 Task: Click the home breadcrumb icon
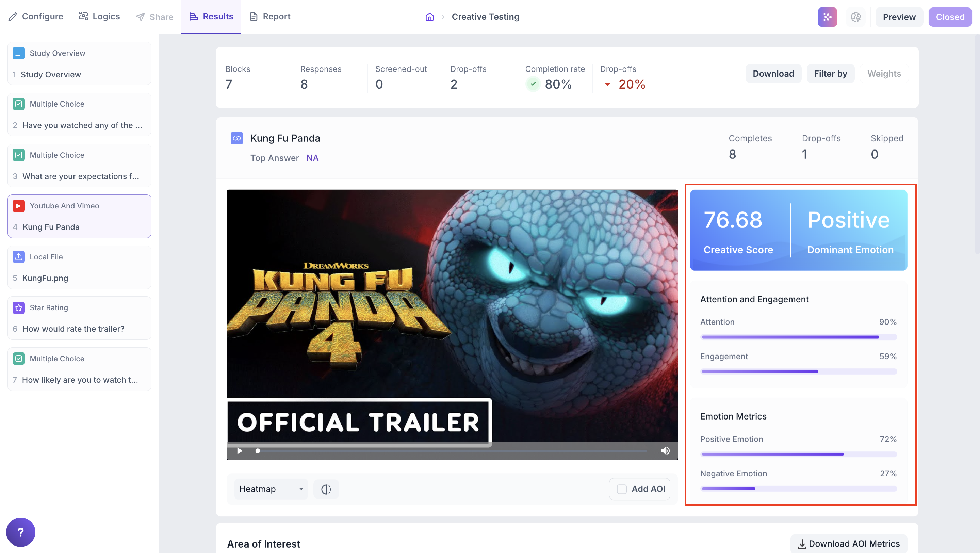[x=429, y=17]
